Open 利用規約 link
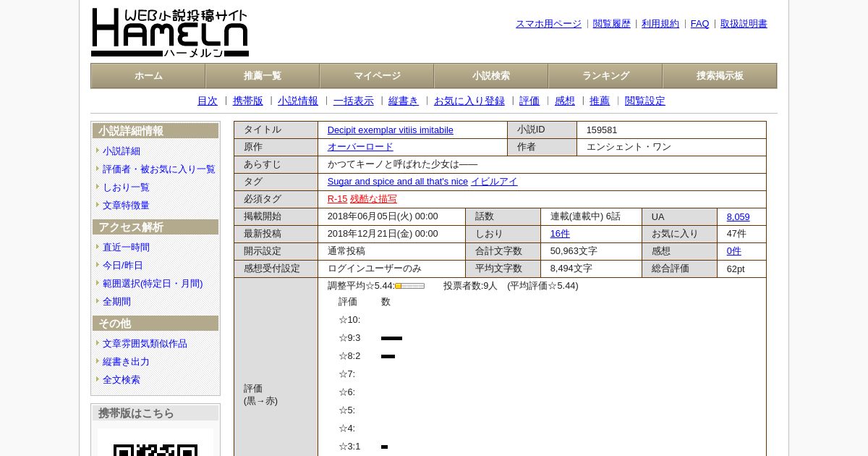Screen dimensions: 868x456 click(x=660, y=24)
